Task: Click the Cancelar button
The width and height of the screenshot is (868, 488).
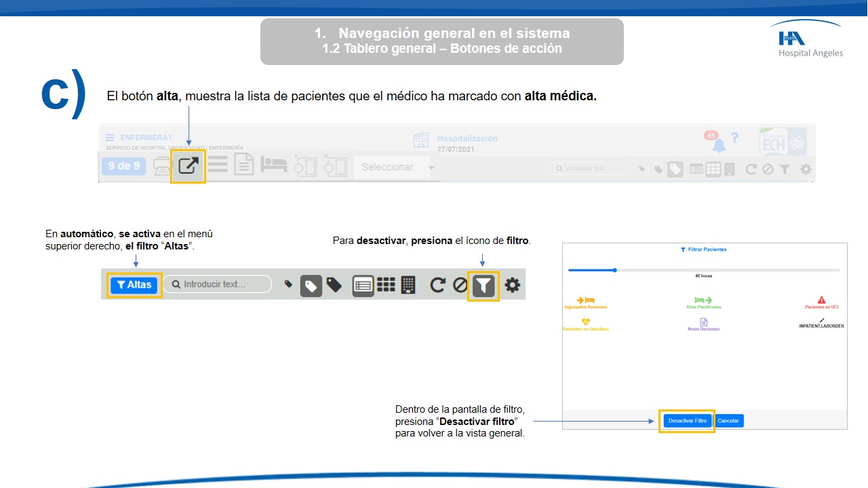Action: click(728, 421)
